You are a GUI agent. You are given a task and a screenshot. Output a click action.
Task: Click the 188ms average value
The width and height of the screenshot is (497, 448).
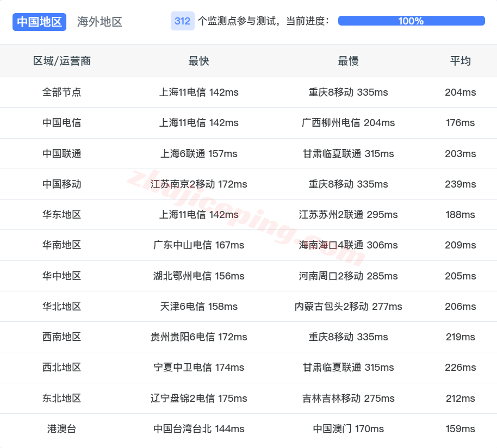(x=460, y=215)
